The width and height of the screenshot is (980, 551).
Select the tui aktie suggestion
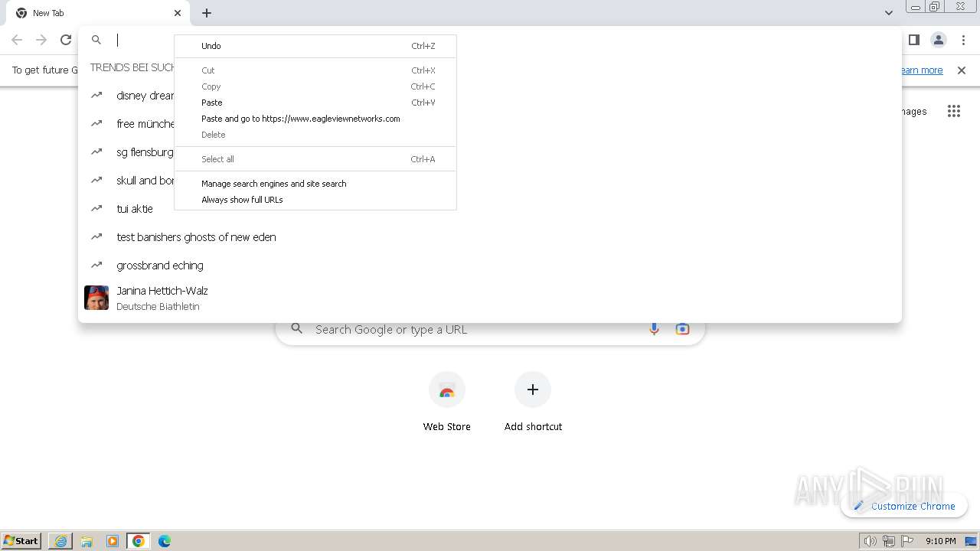coord(490,209)
